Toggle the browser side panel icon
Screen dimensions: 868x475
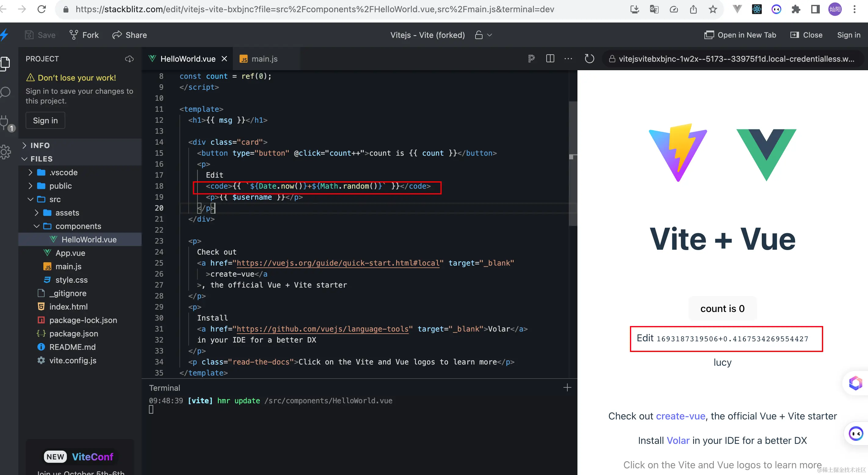[815, 9]
